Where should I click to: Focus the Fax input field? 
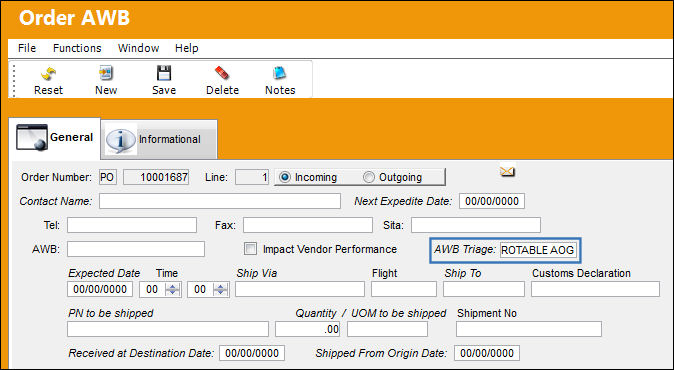click(308, 225)
